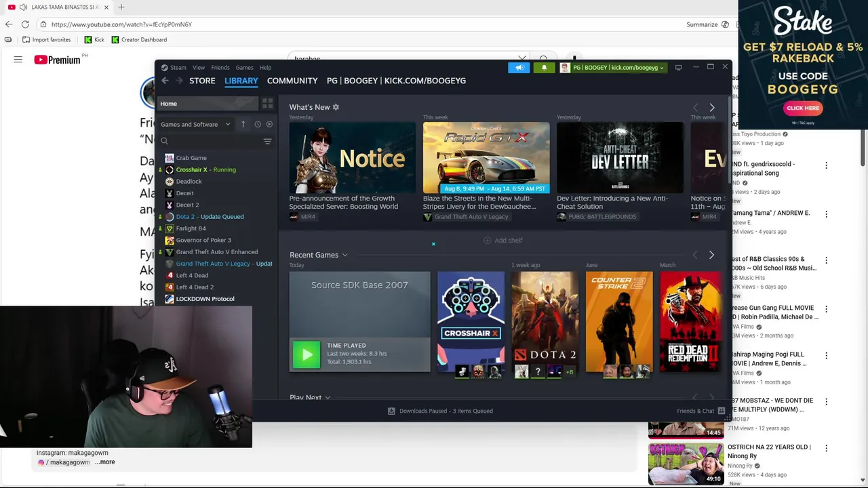Open Dota 2 recent game cover
Image resolution: width=868 pixels, height=488 pixels.
545,322
